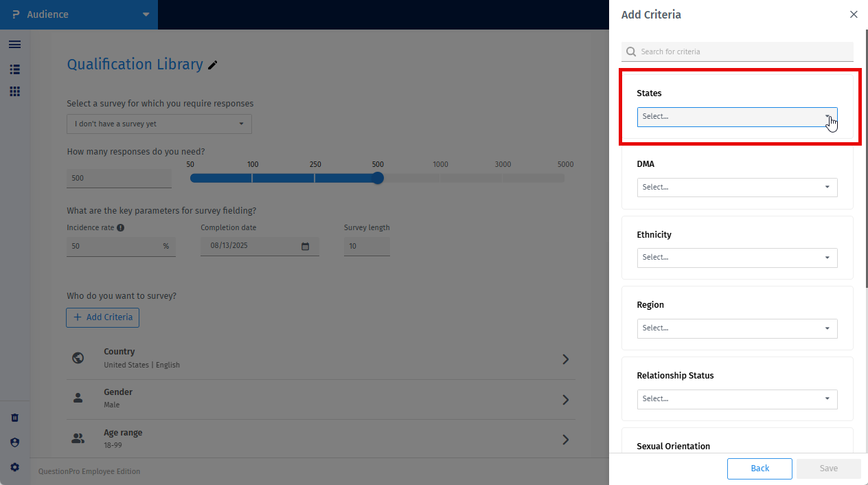Screen dimensions: 868x485
Task: Open the Audience product switcher menu
Action: tap(79, 14)
